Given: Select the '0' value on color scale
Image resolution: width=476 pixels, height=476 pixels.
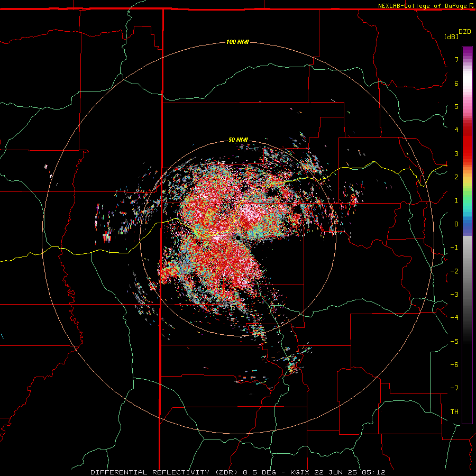Looking at the screenshot, I should pos(456,224).
